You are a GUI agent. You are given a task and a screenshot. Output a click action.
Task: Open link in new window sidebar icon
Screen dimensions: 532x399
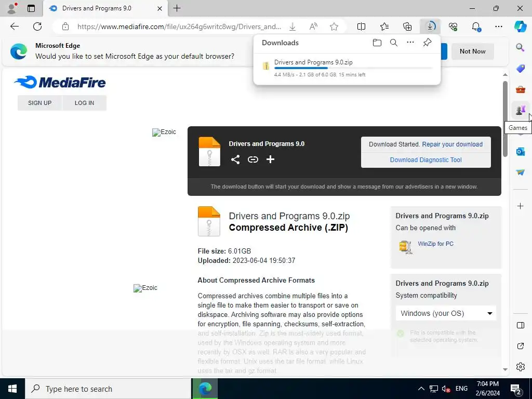[520, 346]
